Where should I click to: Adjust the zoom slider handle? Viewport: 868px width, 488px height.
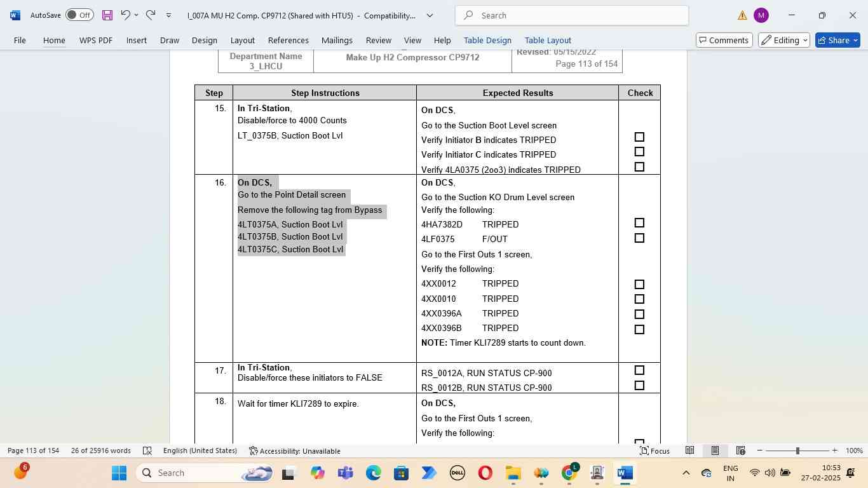pyautogui.click(x=797, y=451)
